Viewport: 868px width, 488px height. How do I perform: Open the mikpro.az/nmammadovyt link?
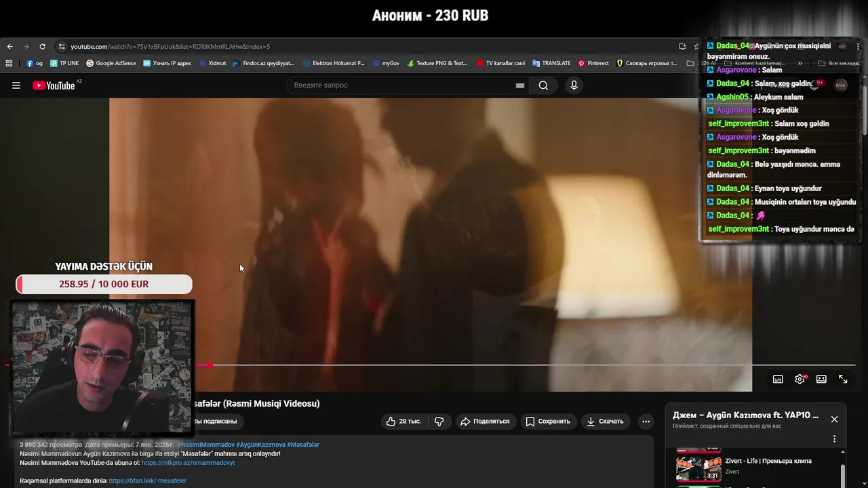[188, 463]
